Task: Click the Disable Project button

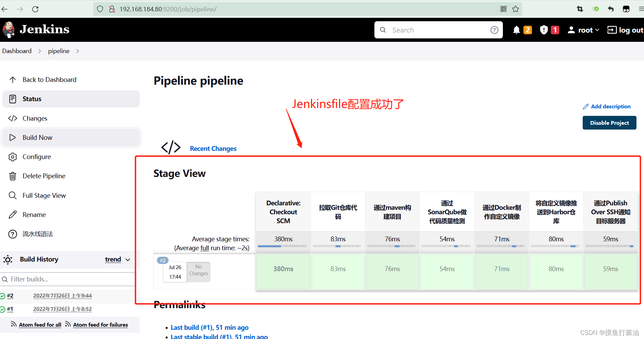Action: pyautogui.click(x=609, y=123)
